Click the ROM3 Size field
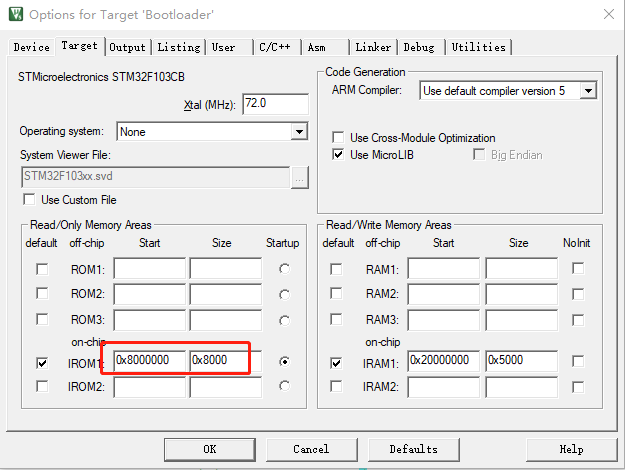The width and height of the screenshot is (625, 470). click(226, 320)
